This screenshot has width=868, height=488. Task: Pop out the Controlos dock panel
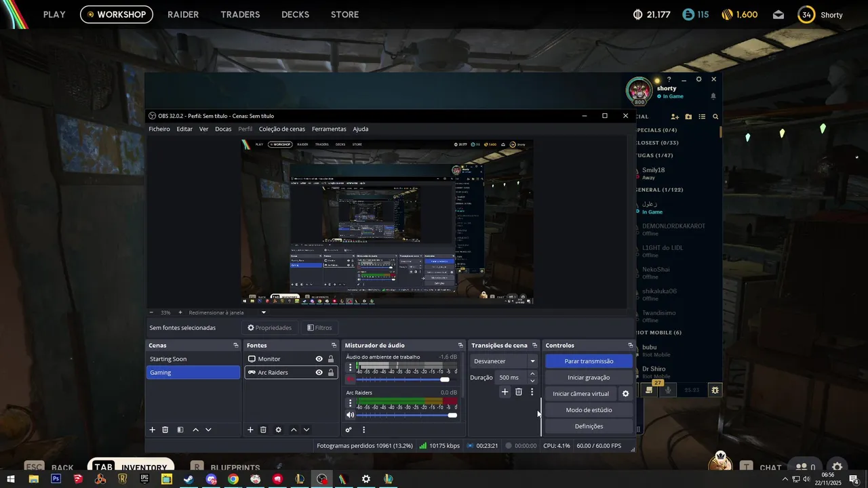click(x=630, y=346)
